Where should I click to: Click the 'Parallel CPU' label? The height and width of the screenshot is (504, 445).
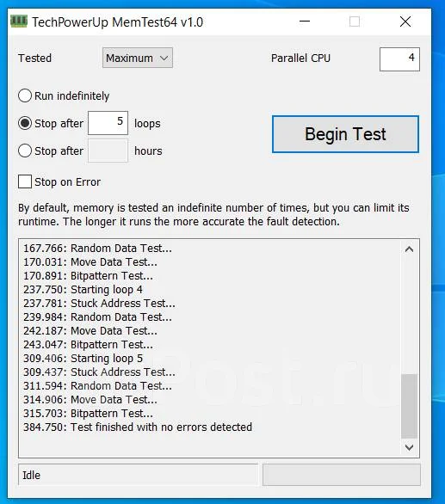click(x=300, y=58)
